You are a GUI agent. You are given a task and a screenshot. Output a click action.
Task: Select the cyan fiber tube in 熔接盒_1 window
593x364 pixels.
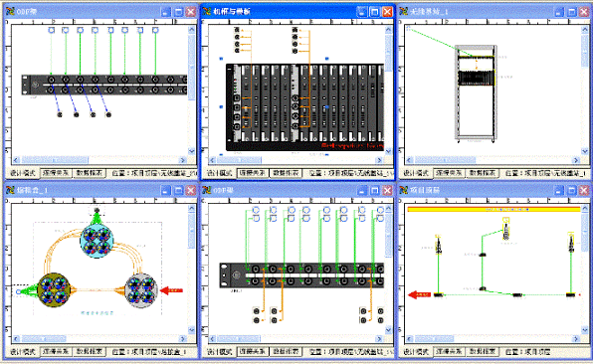pos(97,242)
